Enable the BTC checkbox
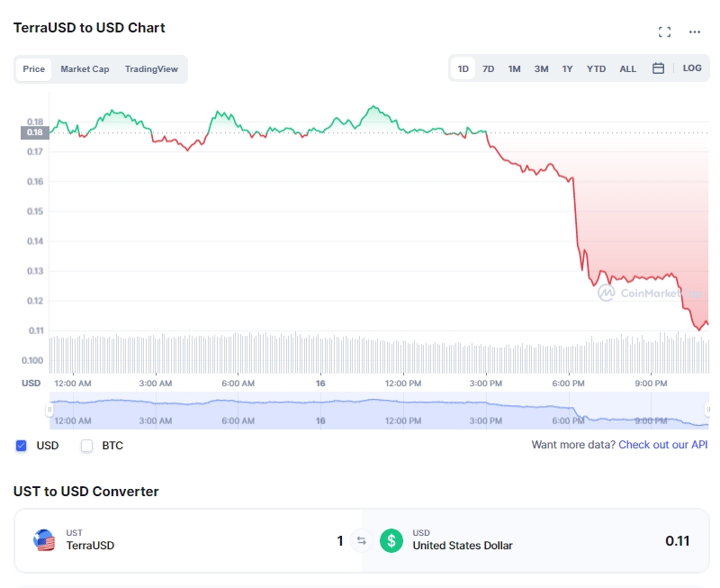Viewport: 720px width, 588px height. pos(87,446)
